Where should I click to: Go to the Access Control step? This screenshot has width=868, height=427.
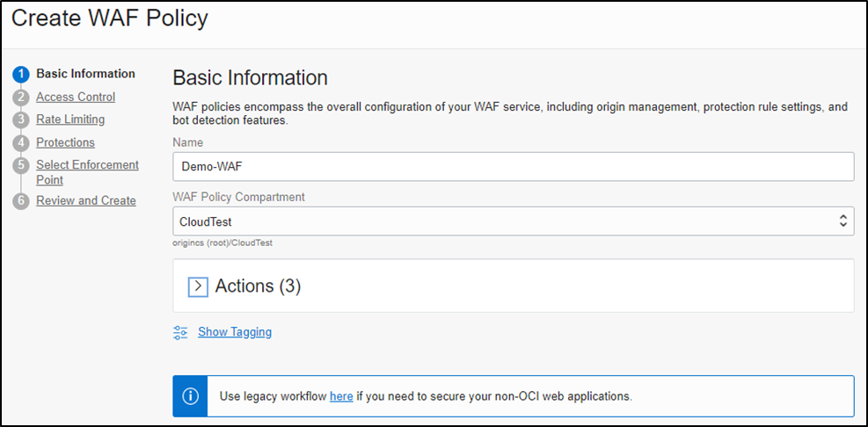coord(76,97)
